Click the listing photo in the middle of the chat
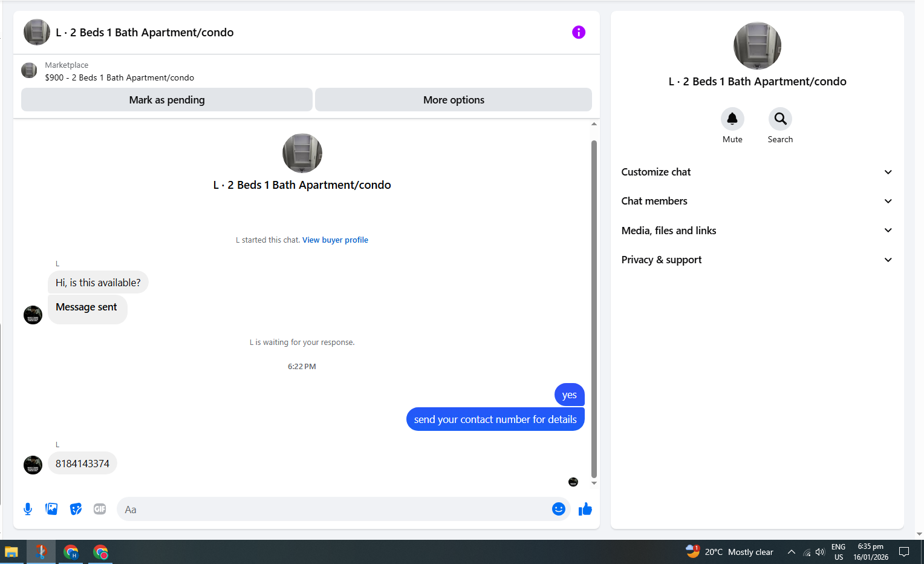 coord(302,153)
